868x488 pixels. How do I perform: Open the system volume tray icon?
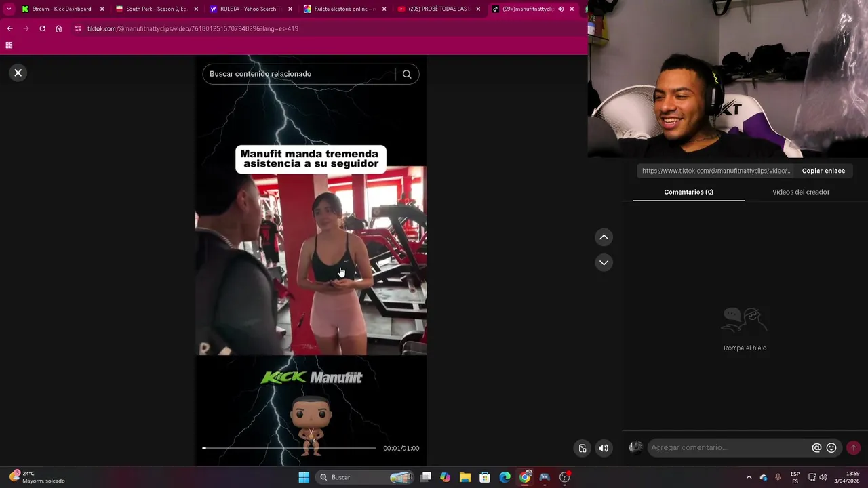click(823, 477)
